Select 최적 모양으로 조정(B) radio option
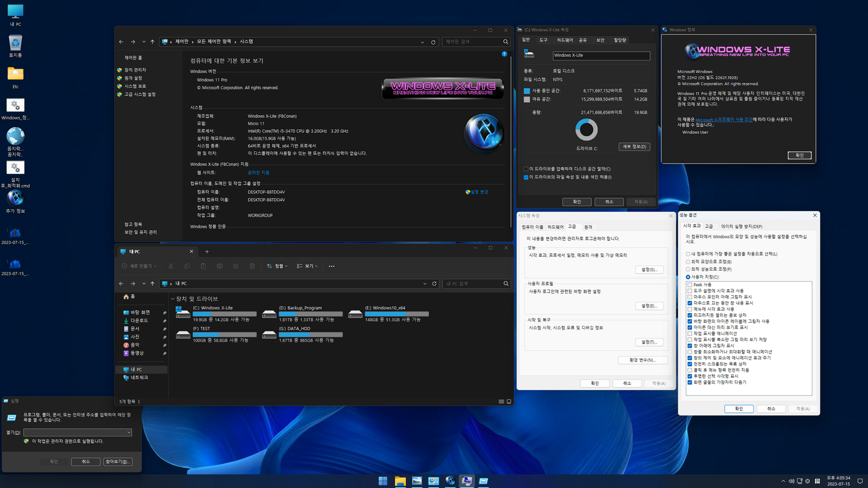This screenshot has width=868, height=488. (x=688, y=262)
